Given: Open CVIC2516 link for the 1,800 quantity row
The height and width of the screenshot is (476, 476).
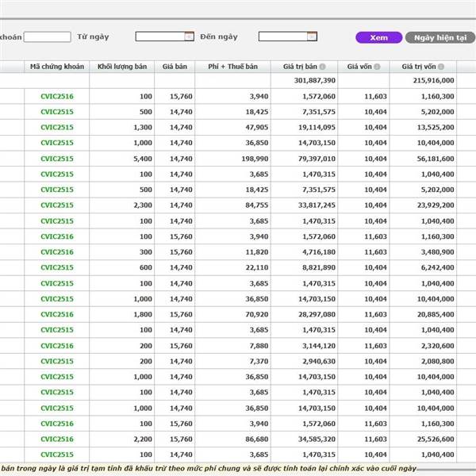Looking at the screenshot, I should (x=56, y=314).
